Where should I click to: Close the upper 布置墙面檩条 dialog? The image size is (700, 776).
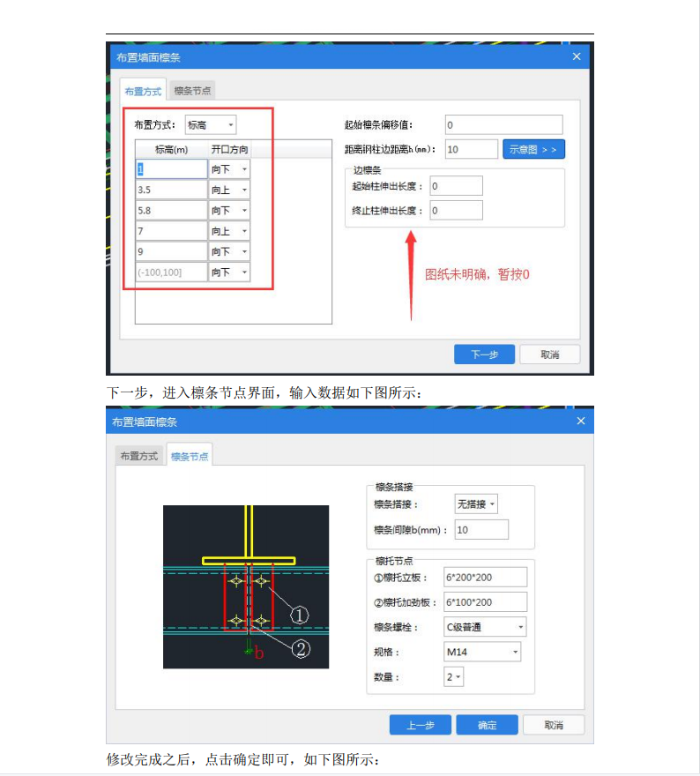click(577, 56)
